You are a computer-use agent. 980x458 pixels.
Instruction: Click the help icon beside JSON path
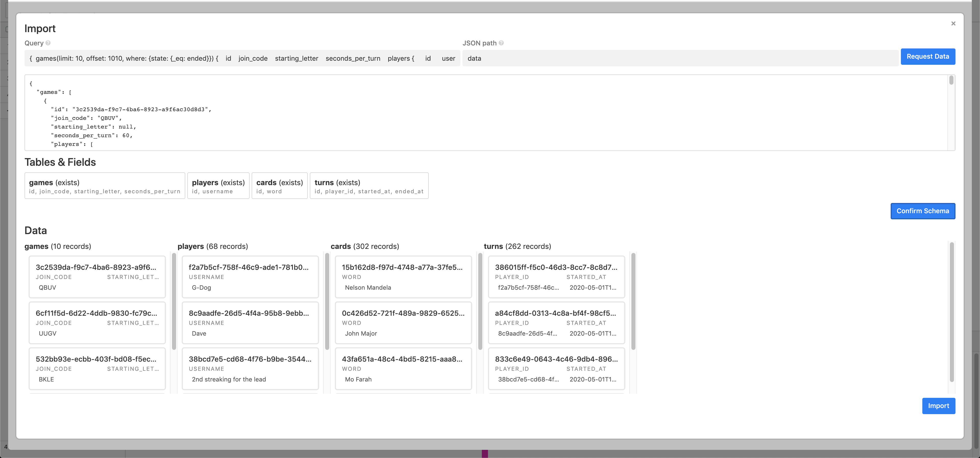(501, 43)
